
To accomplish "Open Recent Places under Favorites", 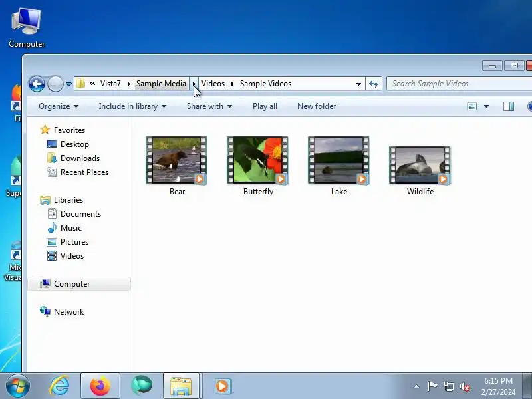I will coord(84,172).
